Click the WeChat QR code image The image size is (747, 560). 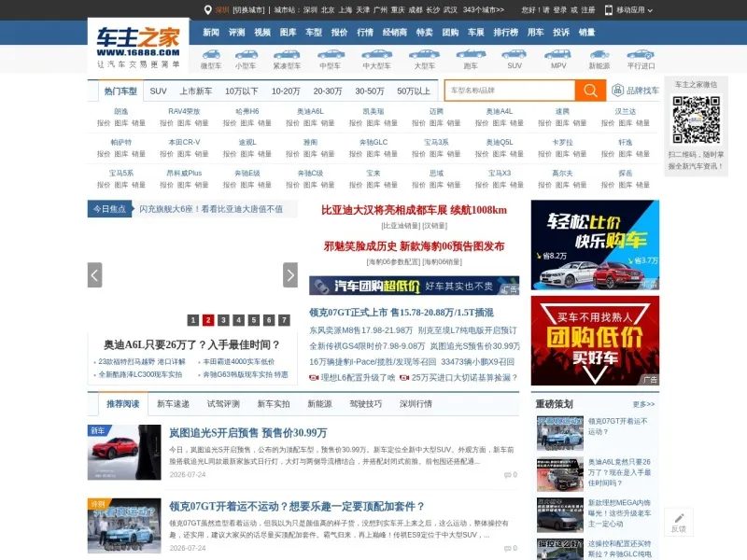pos(696,120)
